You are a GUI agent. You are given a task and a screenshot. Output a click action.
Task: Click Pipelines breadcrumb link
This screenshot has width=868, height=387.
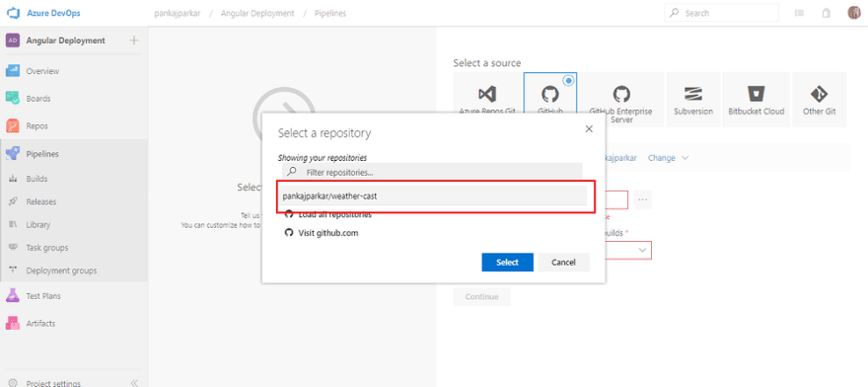330,13
